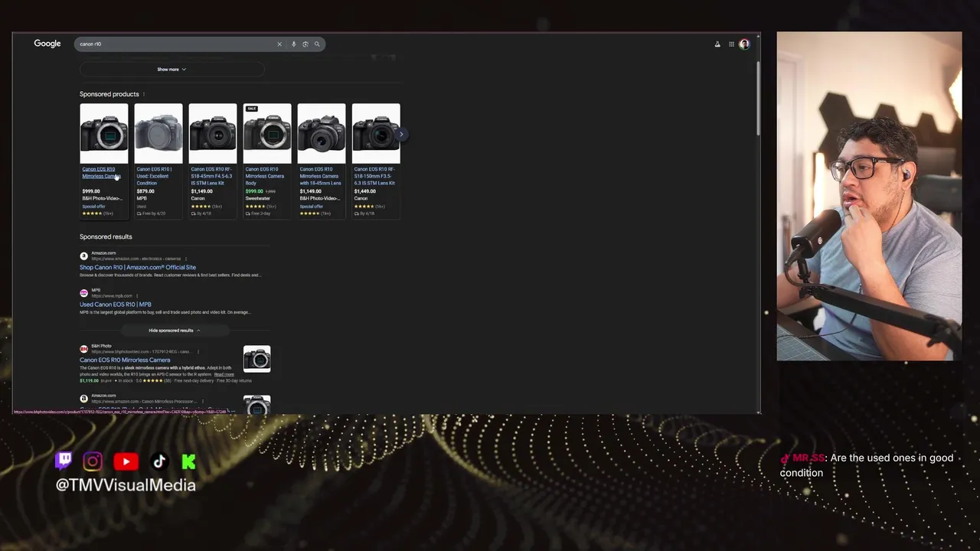Image resolution: width=980 pixels, height=551 pixels.
Task: Click the Kick icon in stream overlay
Action: (188, 461)
